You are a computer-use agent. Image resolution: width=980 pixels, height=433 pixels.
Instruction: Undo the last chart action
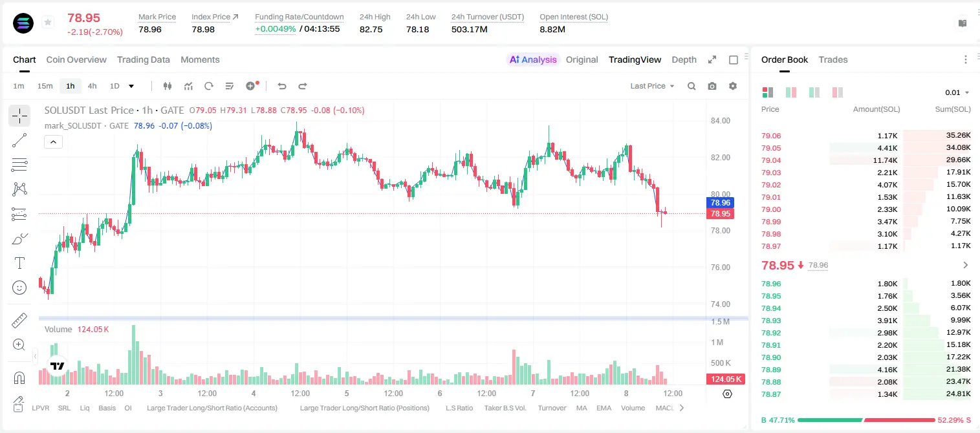pyautogui.click(x=282, y=86)
